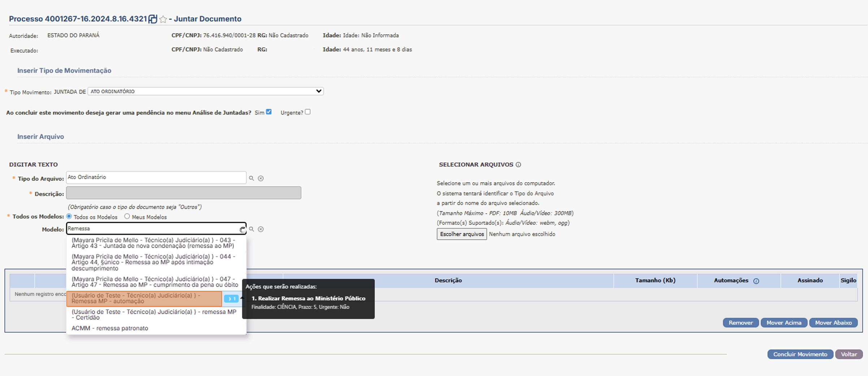Open Selecionar Arquivos info icon
The width and height of the screenshot is (868, 376).
coord(518,165)
